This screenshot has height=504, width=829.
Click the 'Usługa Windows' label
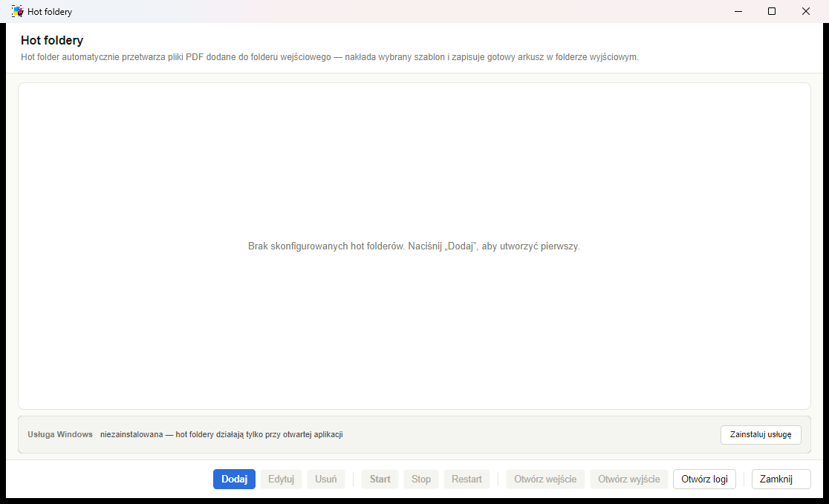coord(60,434)
